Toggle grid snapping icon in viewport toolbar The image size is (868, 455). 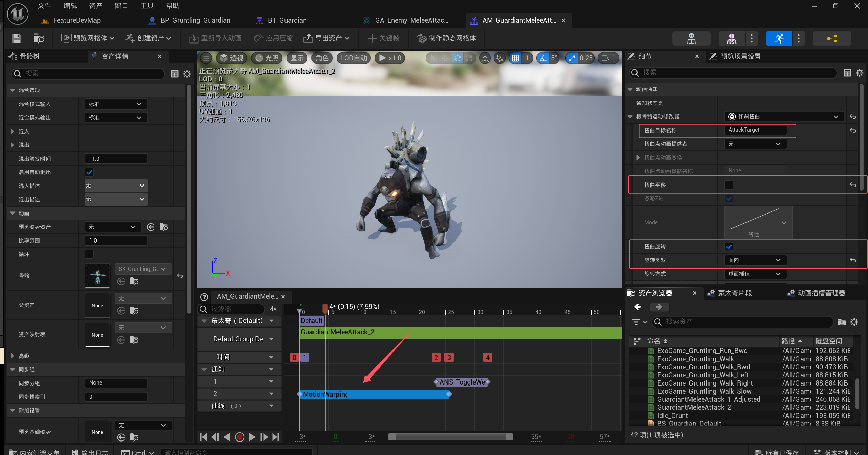click(515, 58)
